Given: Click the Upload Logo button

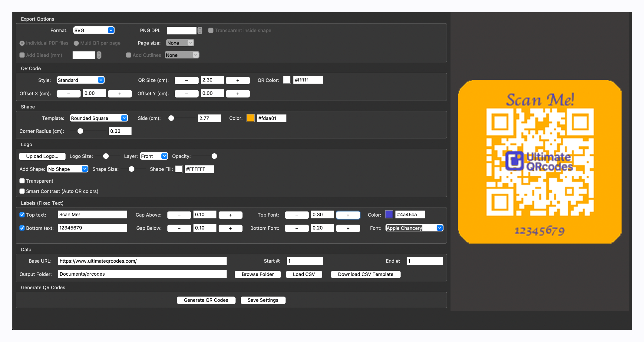Looking at the screenshot, I should (42, 156).
